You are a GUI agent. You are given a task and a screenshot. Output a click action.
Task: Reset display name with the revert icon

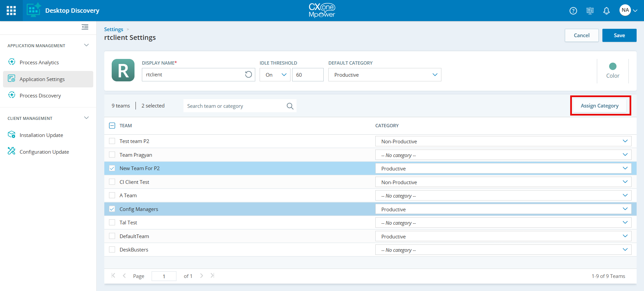(x=248, y=74)
